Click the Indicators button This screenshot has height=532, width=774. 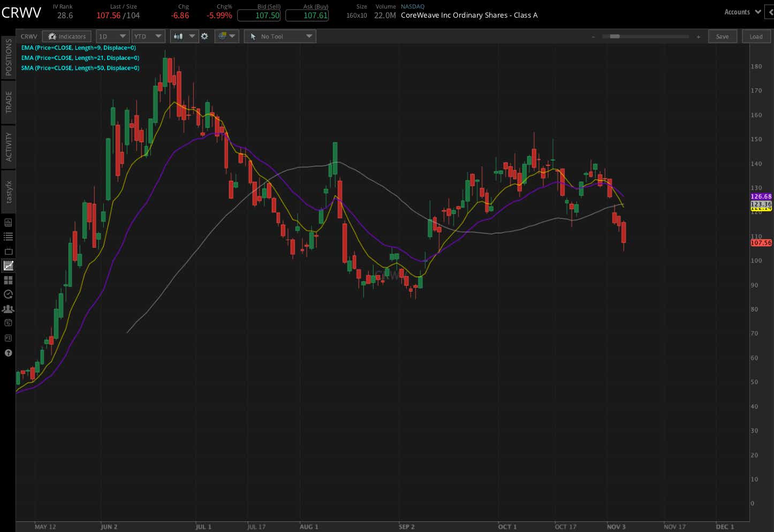pyautogui.click(x=66, y=36)
